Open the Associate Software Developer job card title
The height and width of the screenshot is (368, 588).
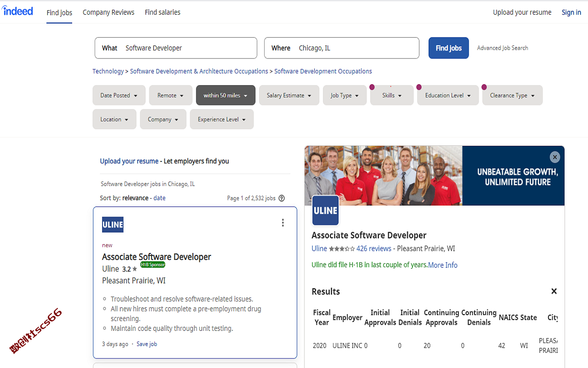coord(157,257)
